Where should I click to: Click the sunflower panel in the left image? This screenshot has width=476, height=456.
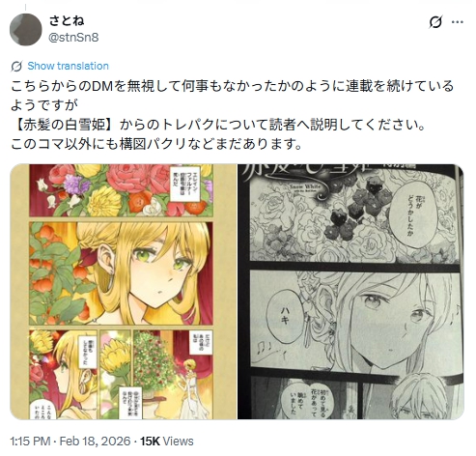(x=116, y=374)
